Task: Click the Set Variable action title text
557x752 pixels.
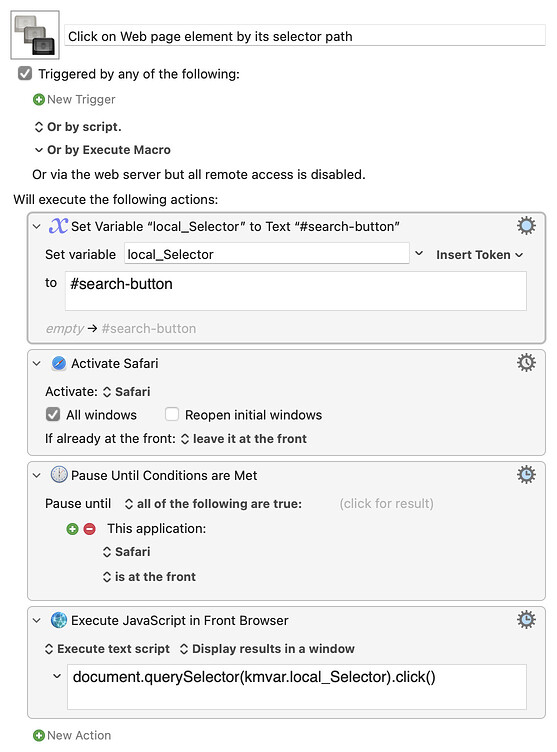Action: pos(235,226)
